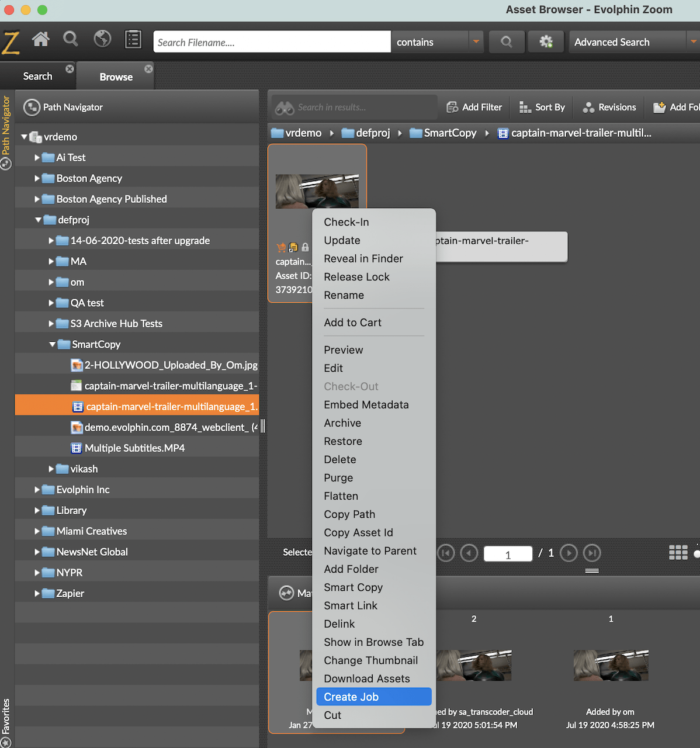Go to previous page of results
The image size is (700, 748).
(x=469, y=553)
